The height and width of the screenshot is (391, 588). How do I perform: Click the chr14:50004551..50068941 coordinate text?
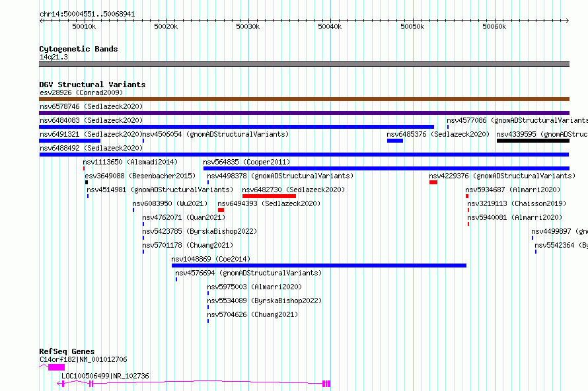87,15
